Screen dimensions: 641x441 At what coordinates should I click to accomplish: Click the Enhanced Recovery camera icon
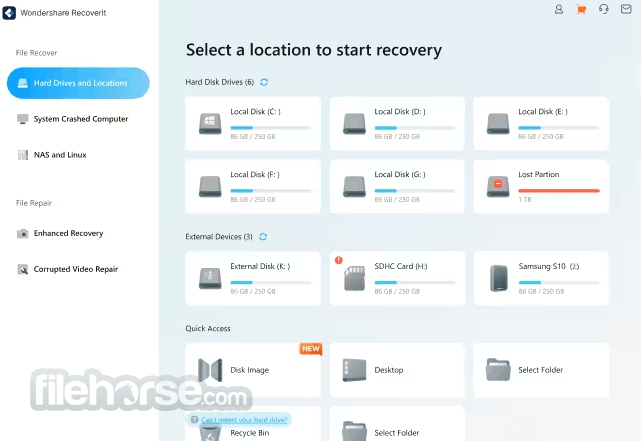pos(22,233)
